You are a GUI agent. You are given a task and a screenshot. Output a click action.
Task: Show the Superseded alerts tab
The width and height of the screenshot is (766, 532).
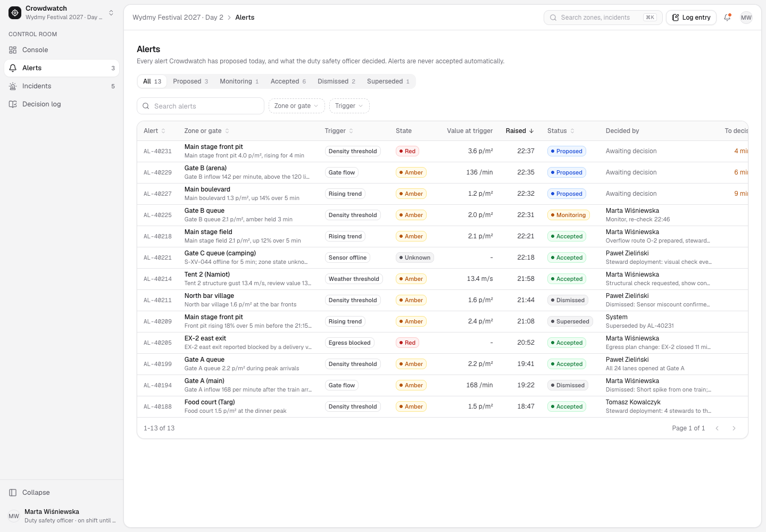(388, 81)
